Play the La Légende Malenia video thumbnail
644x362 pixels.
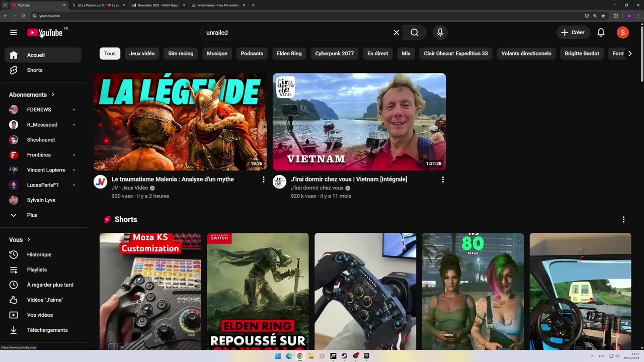point(180,122)
